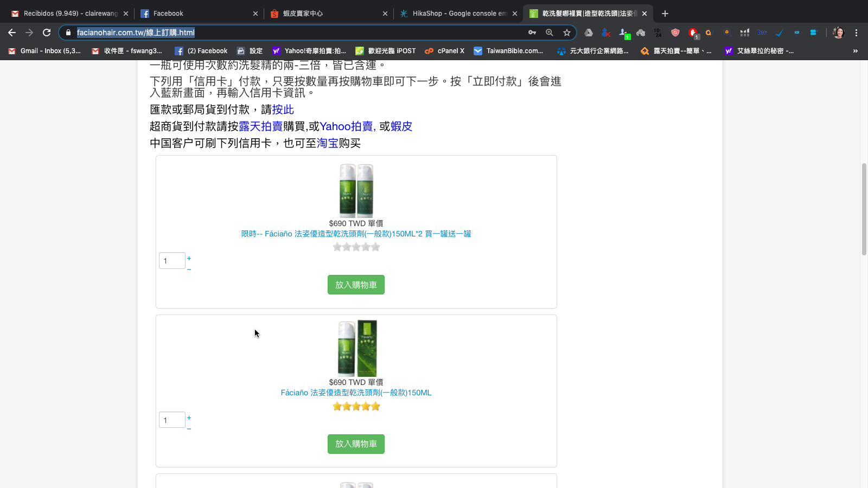Open the Chrome profile avatar
This screenshot has height=488, width=868.
click(838, 33)
